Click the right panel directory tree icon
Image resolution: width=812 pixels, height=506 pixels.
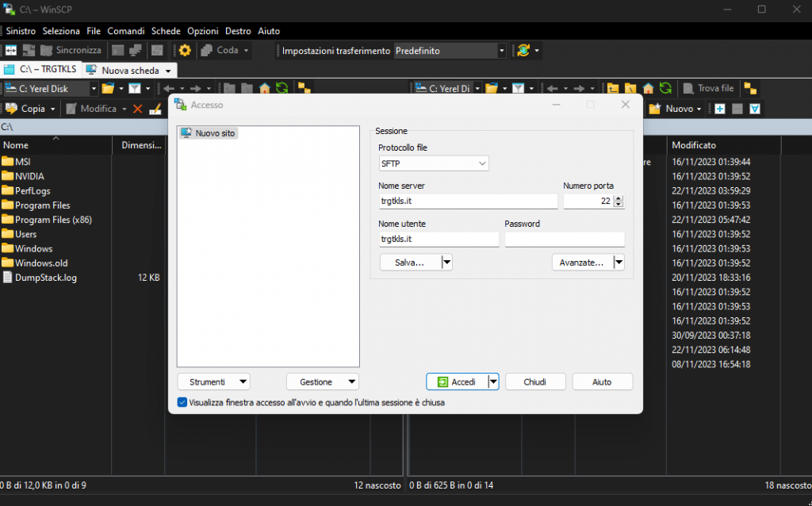750,89
